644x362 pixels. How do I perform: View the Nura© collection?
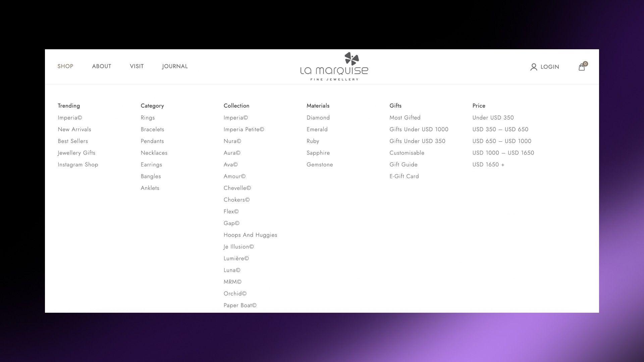click(232, 141)
